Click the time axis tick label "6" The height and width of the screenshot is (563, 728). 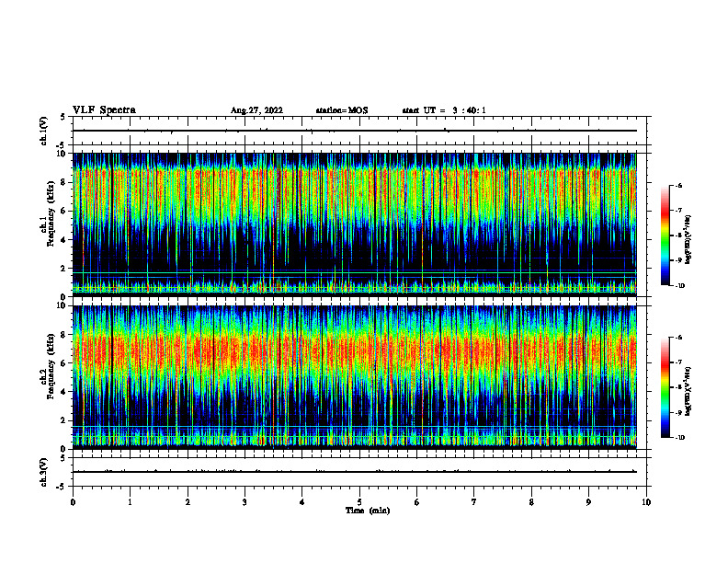click(x=416, y=502)
